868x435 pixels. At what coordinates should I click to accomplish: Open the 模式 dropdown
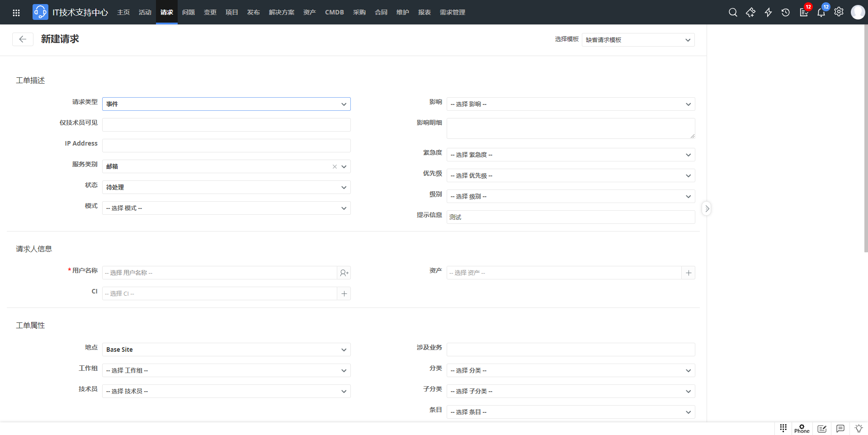click(226, 208)
